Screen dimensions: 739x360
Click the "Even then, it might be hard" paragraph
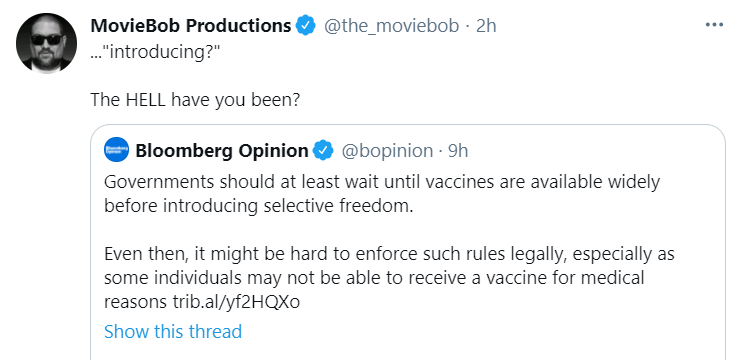click(x=389, y=278)
